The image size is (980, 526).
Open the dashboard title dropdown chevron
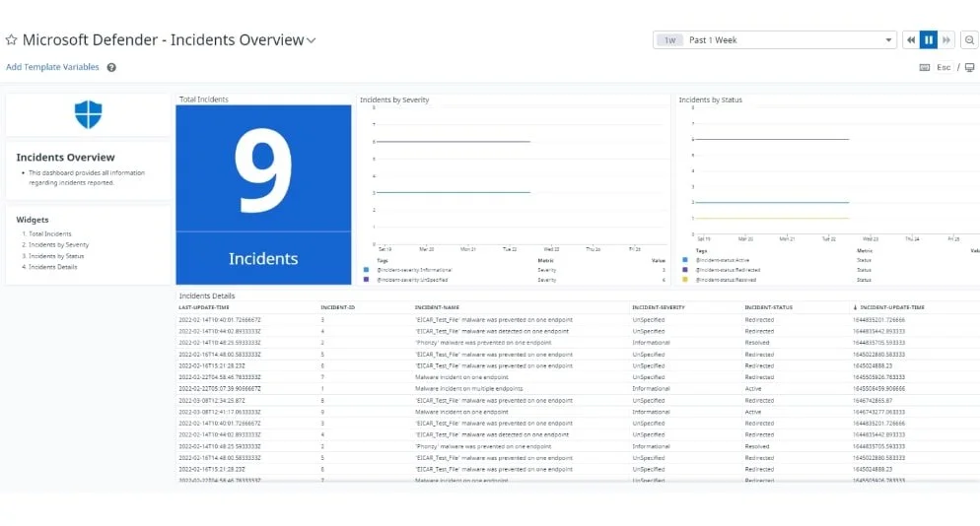pos(312,40)
